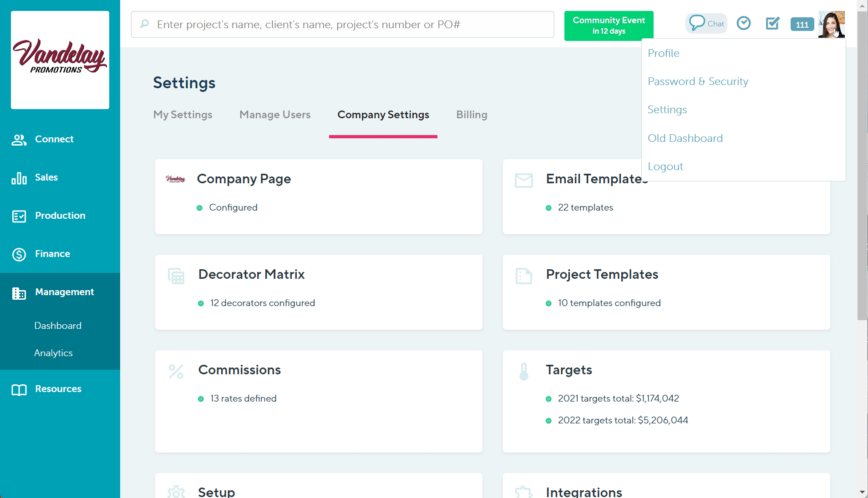Open the Production section icon
Image resolution: width=868 pixels, height=498 pixels.
point(19,216)
